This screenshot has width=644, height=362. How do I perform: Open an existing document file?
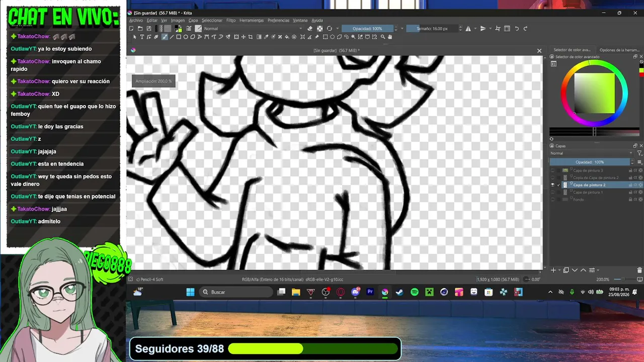click(x=140, y=29)
